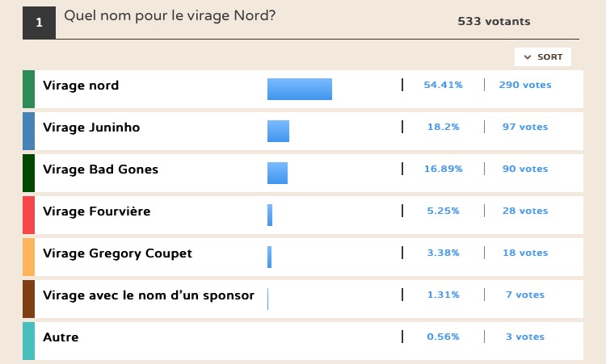Viewport: 606px width, 364px height.
Task: Open the SORT dropdown
Action: [543, 56]
